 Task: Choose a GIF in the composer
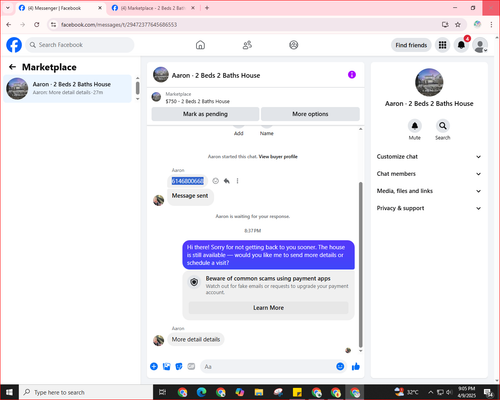[191, 367]
